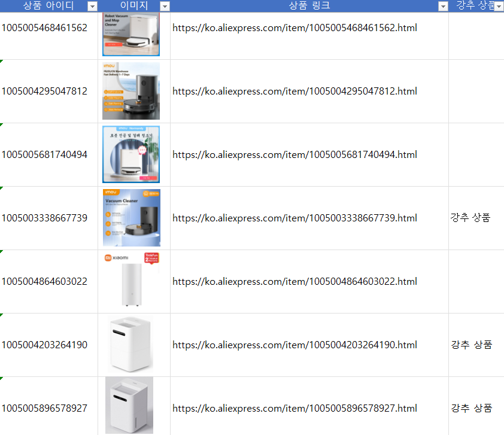Select the teal vacuum cleaner ad thumbnail
The height and width of the screenshot is (435, 504).
point(131,154)
